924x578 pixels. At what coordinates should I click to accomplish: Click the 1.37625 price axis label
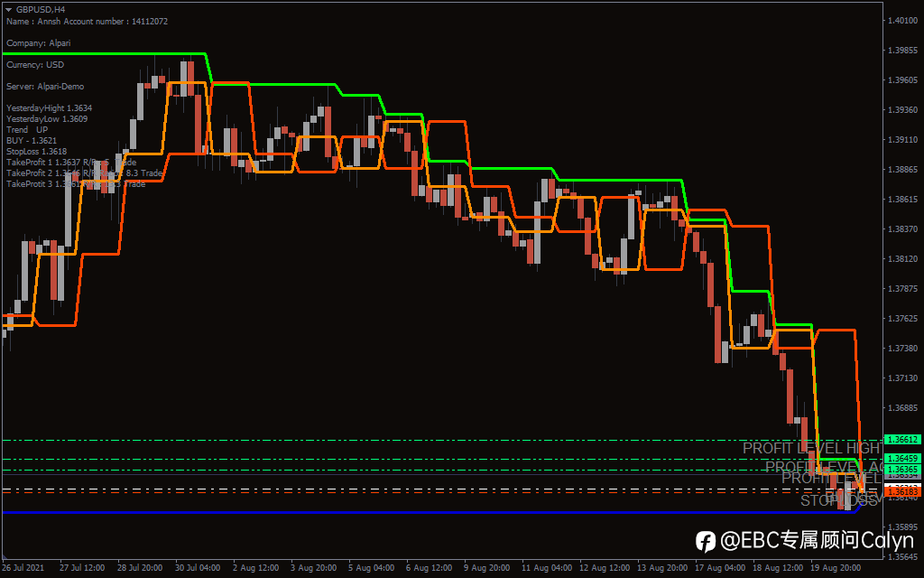(x=902, y=319)
